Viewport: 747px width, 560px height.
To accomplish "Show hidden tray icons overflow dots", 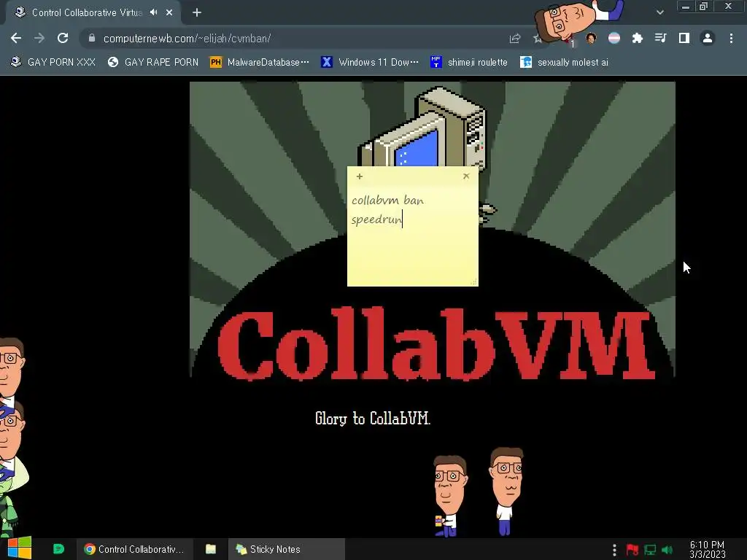I will (614, 550).
